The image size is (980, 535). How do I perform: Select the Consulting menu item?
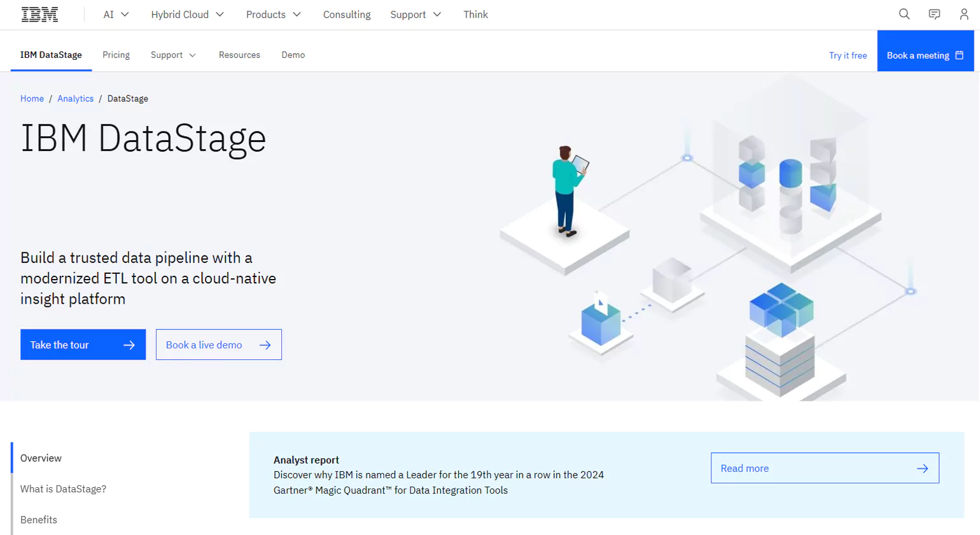tap(346, 14)
